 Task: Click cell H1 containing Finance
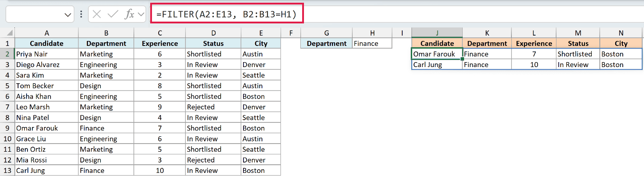coord(372,43)
